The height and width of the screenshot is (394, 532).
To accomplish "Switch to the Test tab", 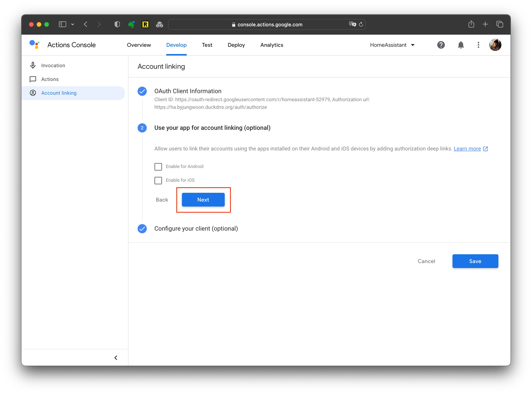I will 207,45.
